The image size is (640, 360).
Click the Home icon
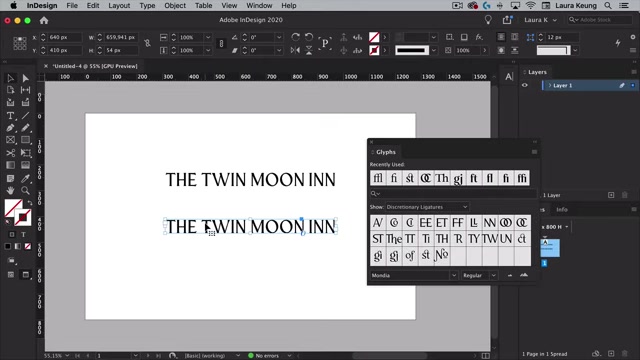pyautogui.click(x=44, y=20)
